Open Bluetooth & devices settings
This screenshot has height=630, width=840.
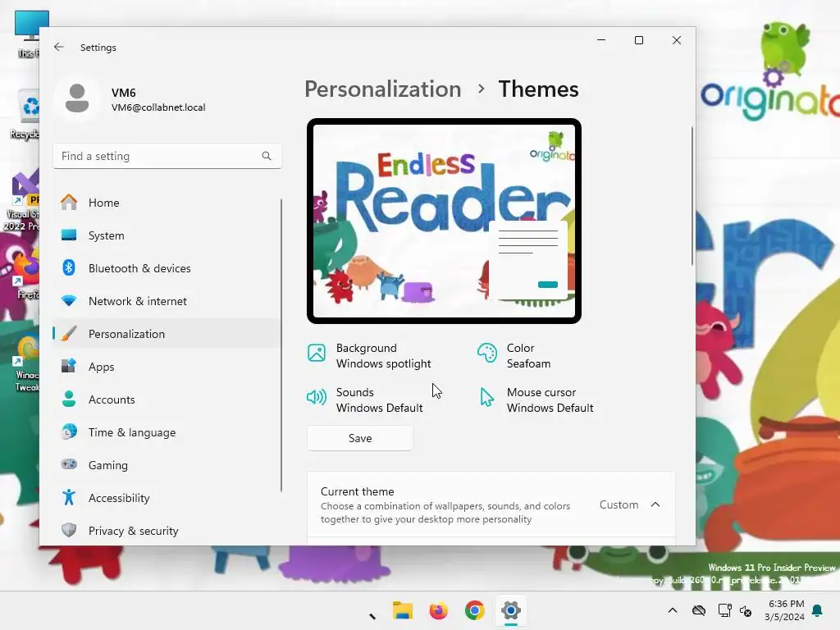coord(167,268)
